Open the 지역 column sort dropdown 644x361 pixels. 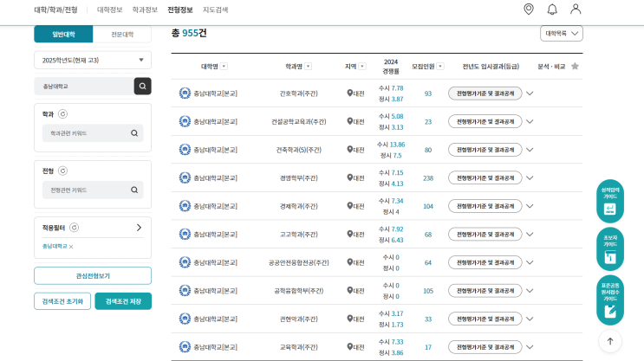(x=362, y=67)
